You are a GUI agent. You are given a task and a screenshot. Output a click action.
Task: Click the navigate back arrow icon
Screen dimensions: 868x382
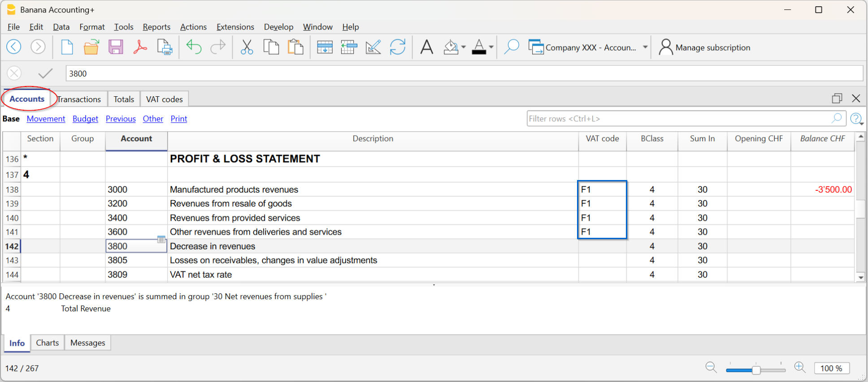[x=14, y=47]
